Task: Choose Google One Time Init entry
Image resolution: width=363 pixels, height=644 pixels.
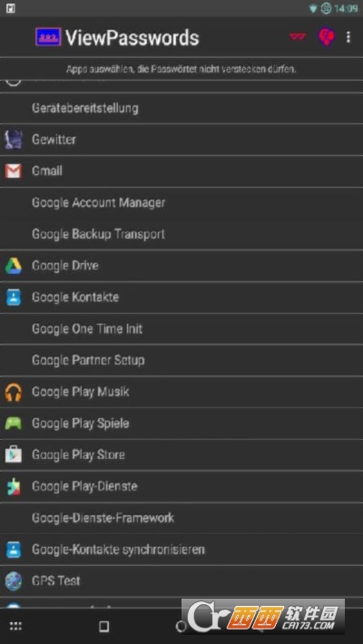Action: tap(87, 328)
